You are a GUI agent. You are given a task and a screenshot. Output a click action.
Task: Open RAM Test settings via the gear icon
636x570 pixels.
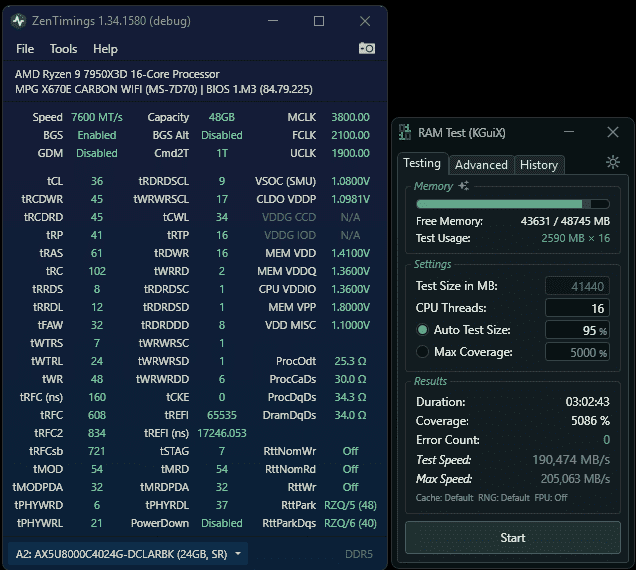(x=612, y=162)
